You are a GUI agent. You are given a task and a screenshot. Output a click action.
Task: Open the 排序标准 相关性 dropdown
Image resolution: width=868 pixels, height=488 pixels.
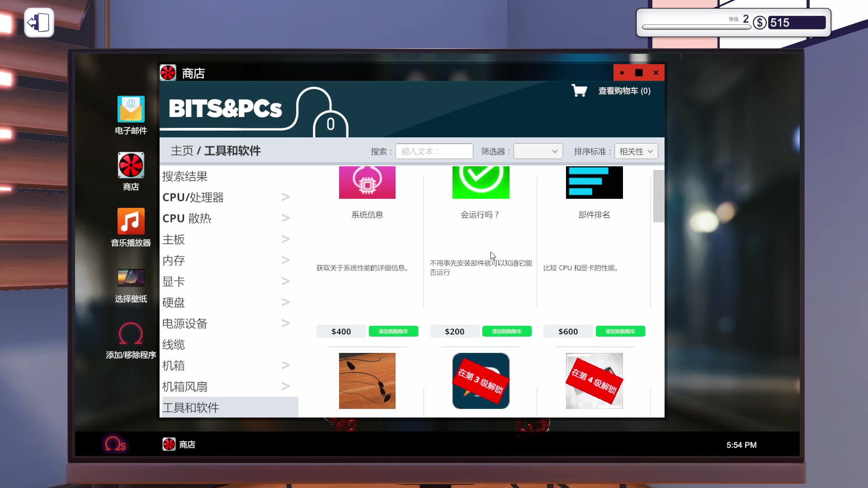(x=636, y=151)
